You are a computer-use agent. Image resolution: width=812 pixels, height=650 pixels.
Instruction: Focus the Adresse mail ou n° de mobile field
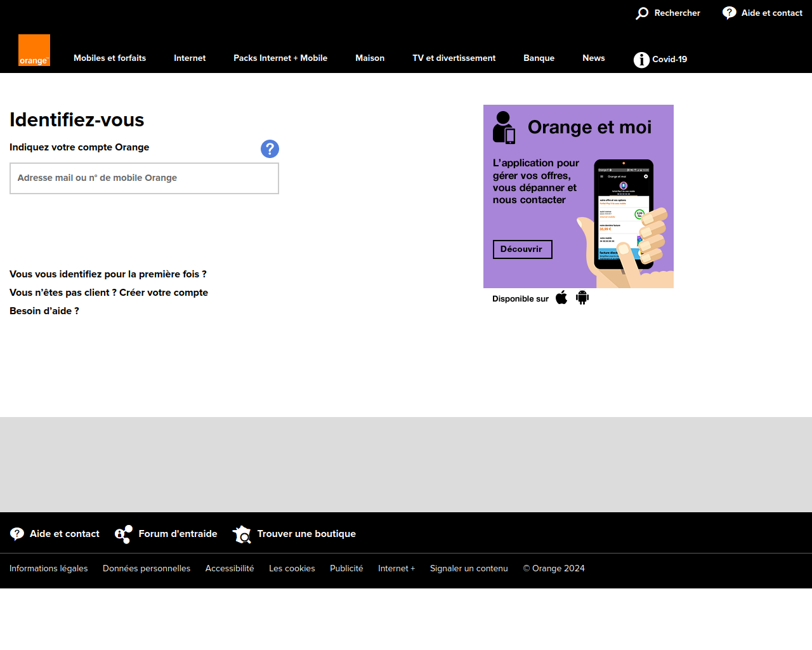click(144, 178)
